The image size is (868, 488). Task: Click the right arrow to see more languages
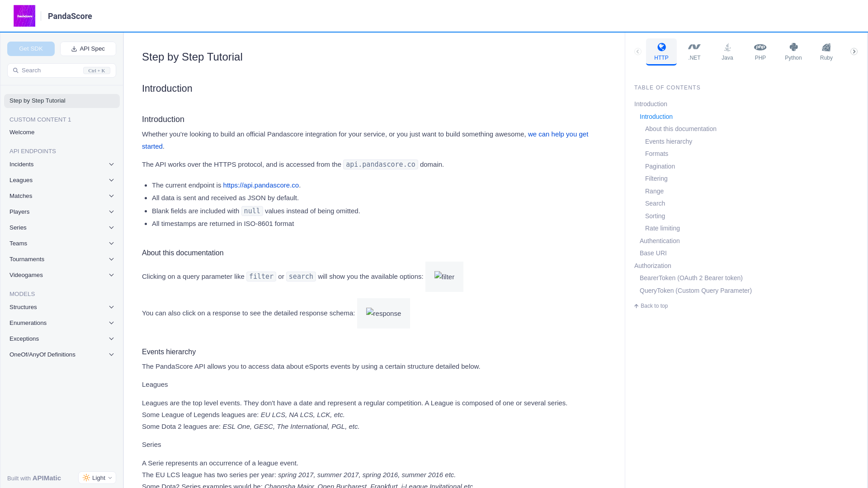(x=854, y=52)
